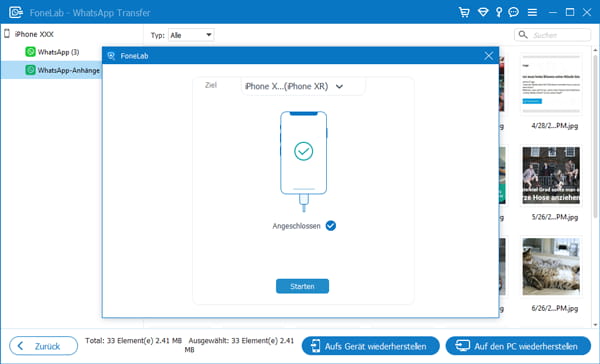Click the Starten button
Screen dimensions: 600x364
click(302, 286)
